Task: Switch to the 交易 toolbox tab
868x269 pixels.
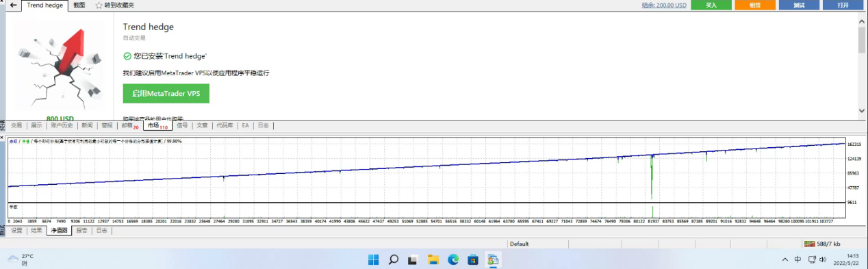Action: click(x=16, y=125)
